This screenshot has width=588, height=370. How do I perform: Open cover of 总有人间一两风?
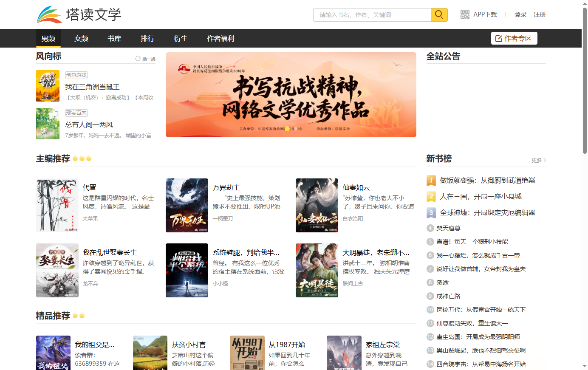[48, 124]
